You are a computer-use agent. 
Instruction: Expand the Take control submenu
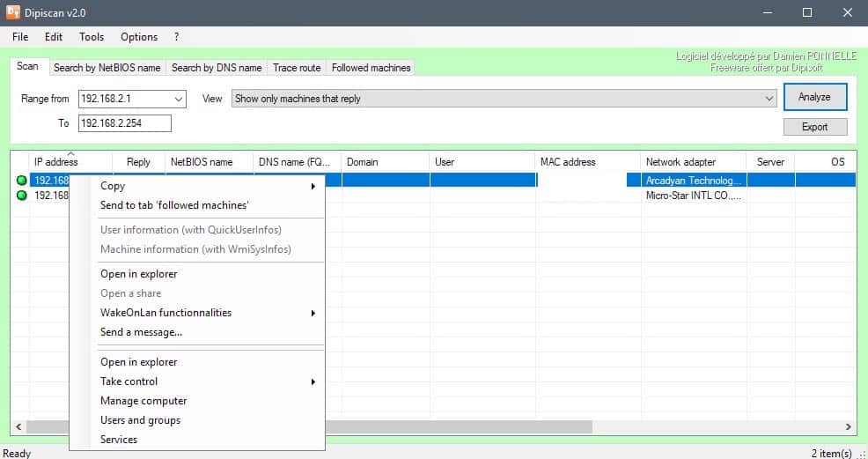pyautogui.click(x=313, y=381)
